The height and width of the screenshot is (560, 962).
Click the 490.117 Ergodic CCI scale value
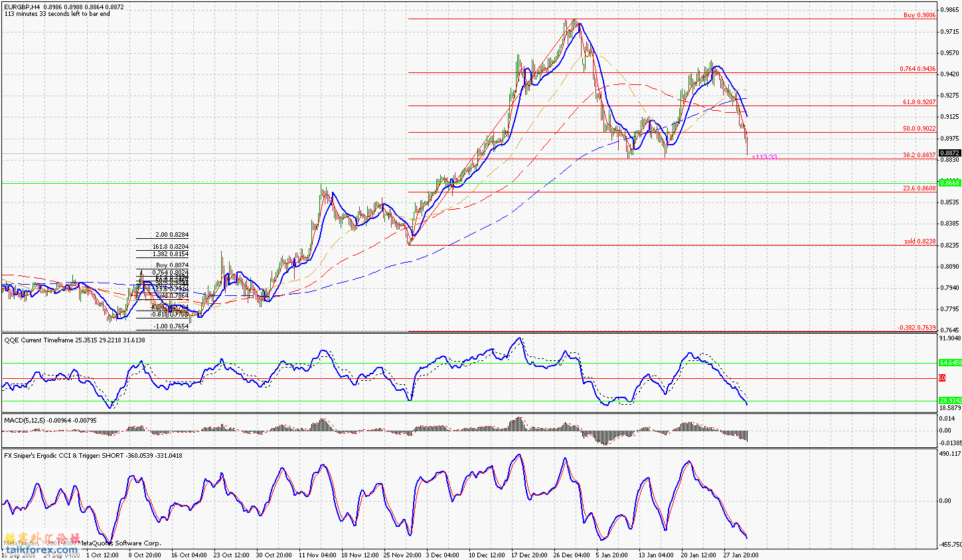pyautogui.click(x=951, y=454)
